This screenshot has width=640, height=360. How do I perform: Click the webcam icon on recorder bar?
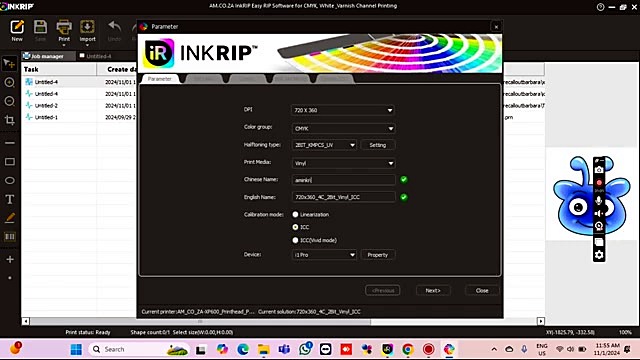tap(599, 226)
